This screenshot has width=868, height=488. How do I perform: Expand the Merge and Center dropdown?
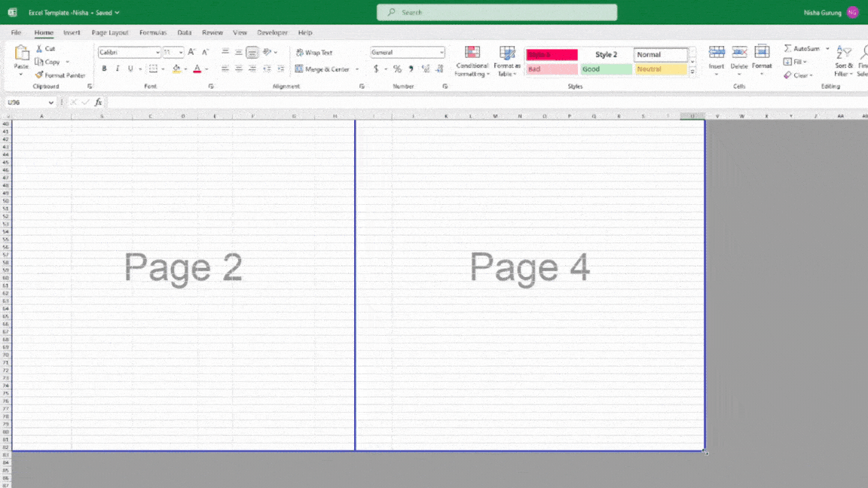point(357,69)
